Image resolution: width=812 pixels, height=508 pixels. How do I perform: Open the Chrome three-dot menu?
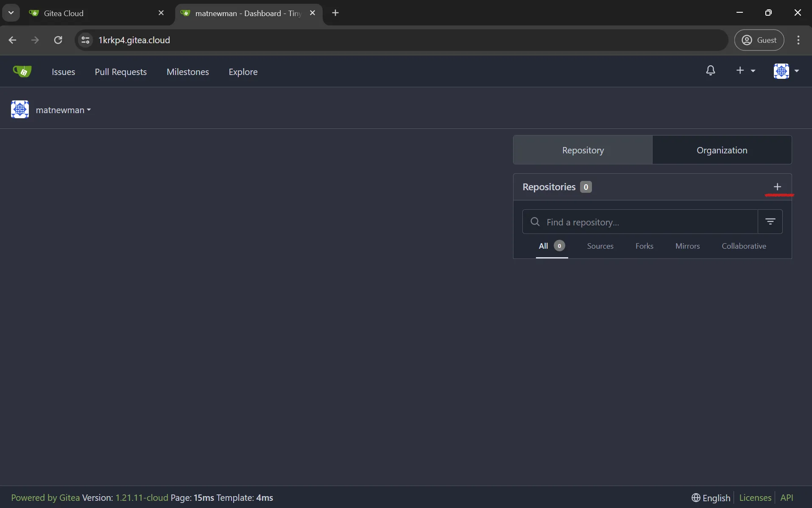pyautogui.click(x=798, y=40)
